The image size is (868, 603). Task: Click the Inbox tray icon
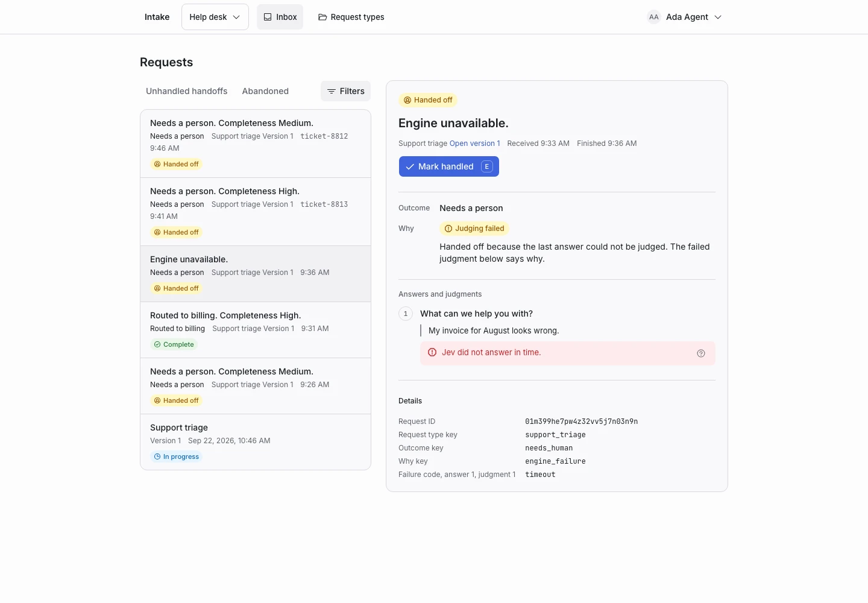(x=268, y=17)
